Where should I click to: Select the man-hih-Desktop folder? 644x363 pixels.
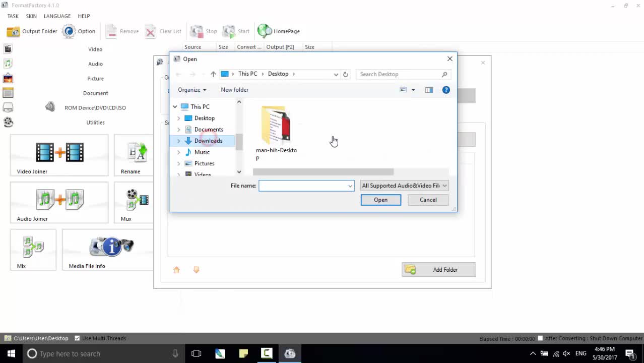276,133
